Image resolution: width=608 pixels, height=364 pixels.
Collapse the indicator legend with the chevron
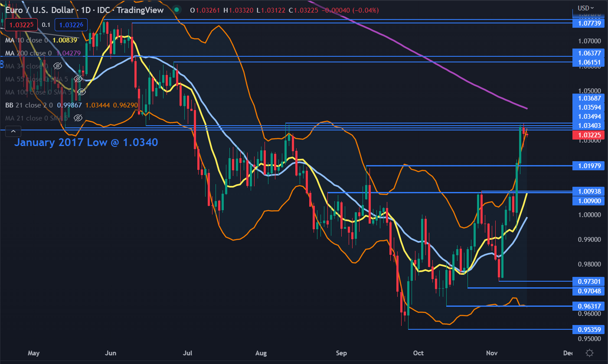click(13, 131)
